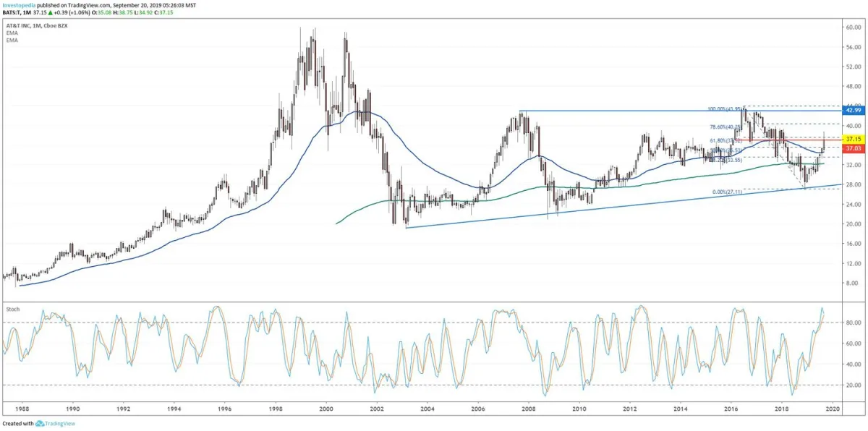The image size is (868, 431).
Task: Click the 2012 label on the time axis
Action: coord(630,409)
